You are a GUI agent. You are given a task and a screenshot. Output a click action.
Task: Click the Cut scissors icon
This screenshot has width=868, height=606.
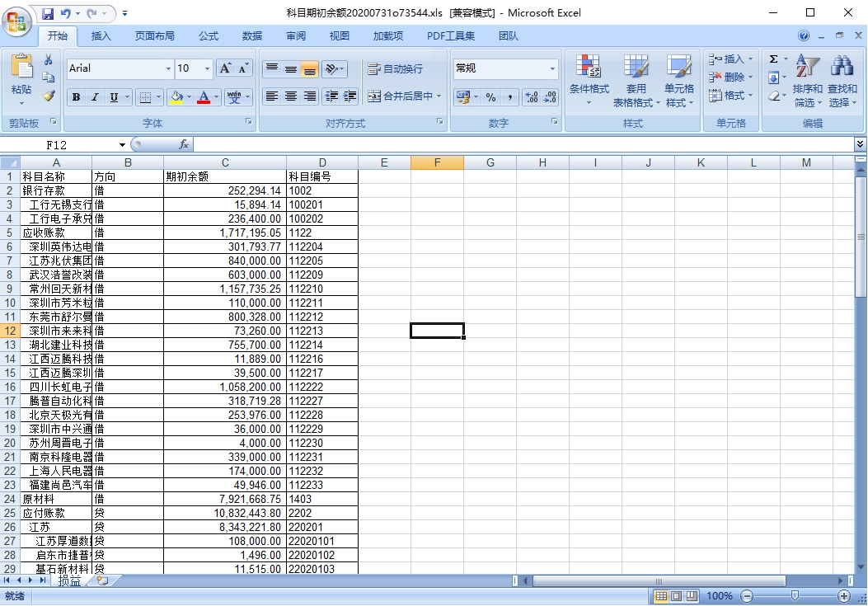49,59
